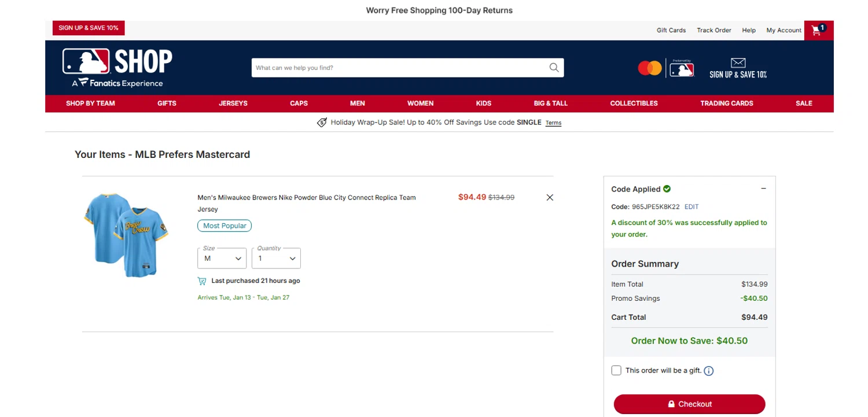Viewport: 868px width, 417px height.
Task: Open the Women menu
Action: (420, 104)
